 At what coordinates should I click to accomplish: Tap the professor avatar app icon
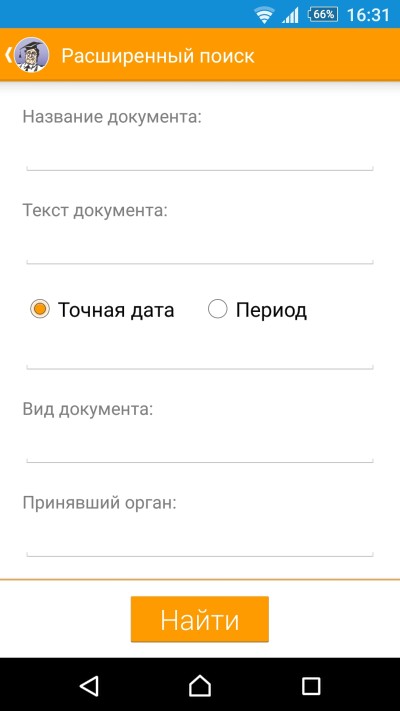coord(32,55)
